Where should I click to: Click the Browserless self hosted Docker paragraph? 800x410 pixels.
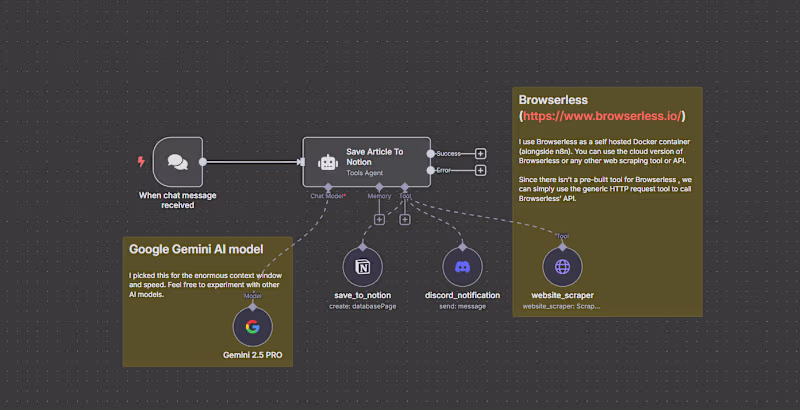point(605,151)
